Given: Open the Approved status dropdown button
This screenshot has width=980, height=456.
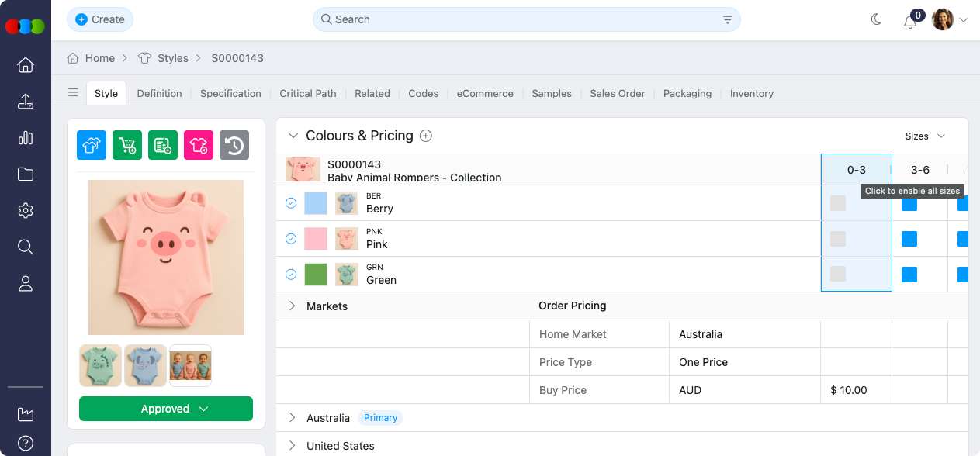Looking at the screenshot, I should click(x=165, y=409).
